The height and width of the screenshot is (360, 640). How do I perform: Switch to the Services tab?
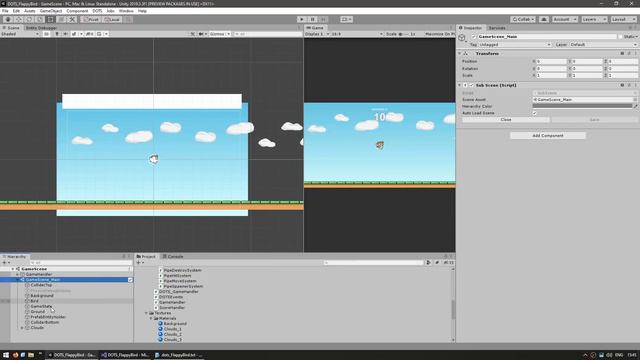pos(497,28)
